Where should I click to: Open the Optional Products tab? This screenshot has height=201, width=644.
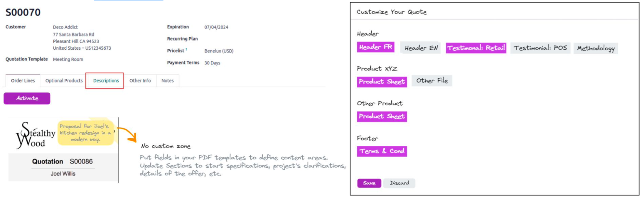pos(64,81)
